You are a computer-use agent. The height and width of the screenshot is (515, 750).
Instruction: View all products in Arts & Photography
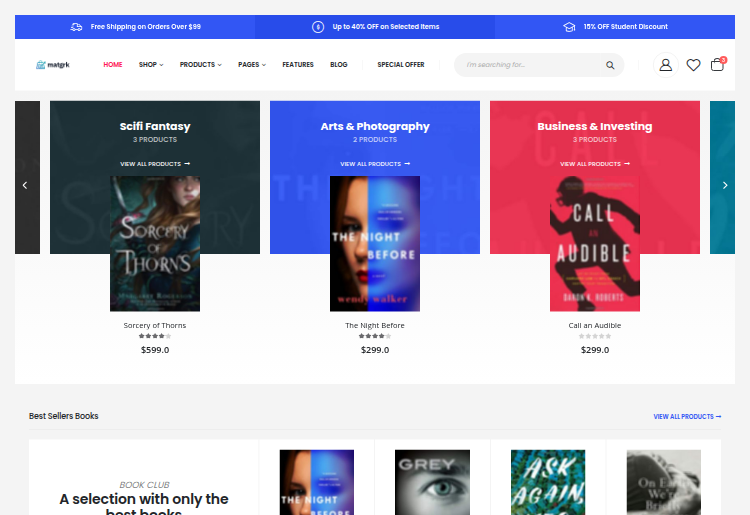tap(375, 164)
